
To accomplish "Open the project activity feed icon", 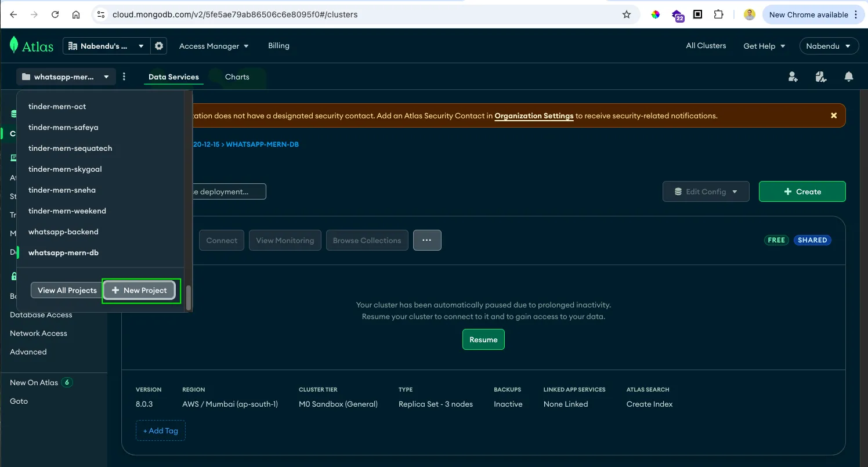I will point(821,77).
